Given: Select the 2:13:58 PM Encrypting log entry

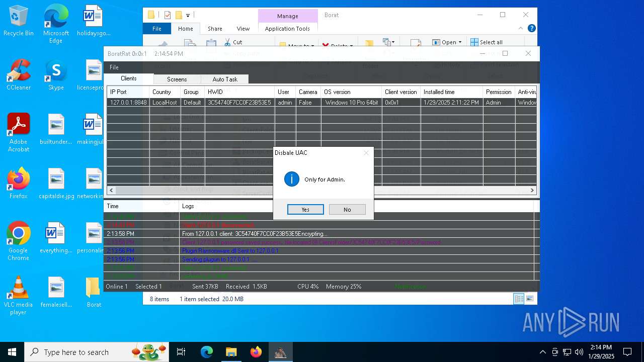Looking at the screenshot, I should [x=319, y=234].
